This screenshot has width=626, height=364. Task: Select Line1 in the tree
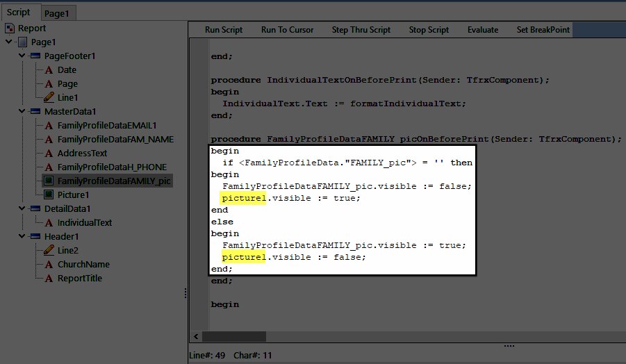[x=68, y=97]
